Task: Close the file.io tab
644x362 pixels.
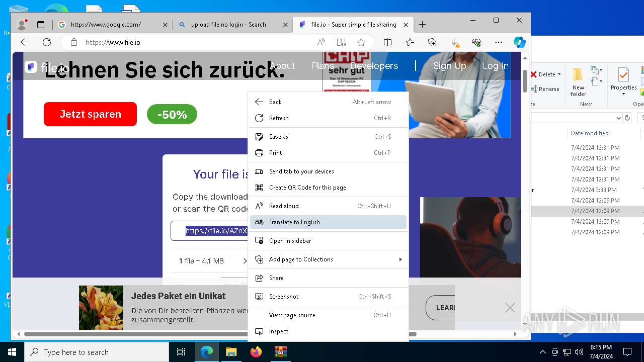Action: 406,25
